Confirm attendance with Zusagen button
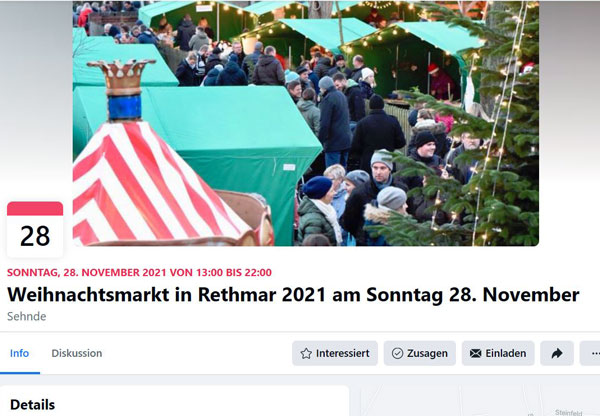Screen dimensions: 600x416 (x=420, y=353)
